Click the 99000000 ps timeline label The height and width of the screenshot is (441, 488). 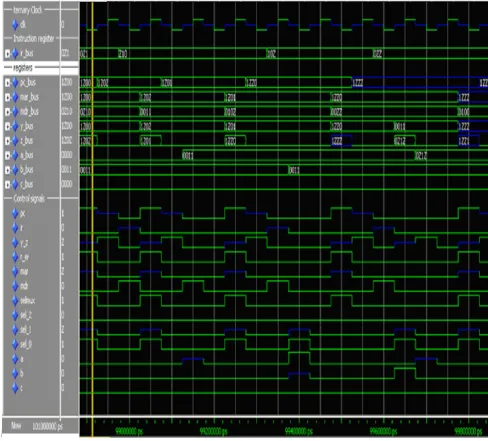coord(129,431)
